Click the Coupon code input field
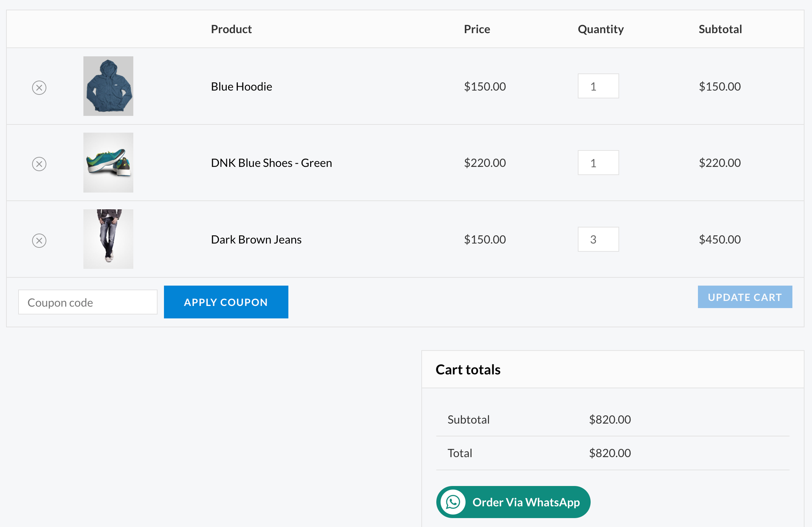Image resolution: width=812 pixels, height=527 pixels. coord(88,302)
